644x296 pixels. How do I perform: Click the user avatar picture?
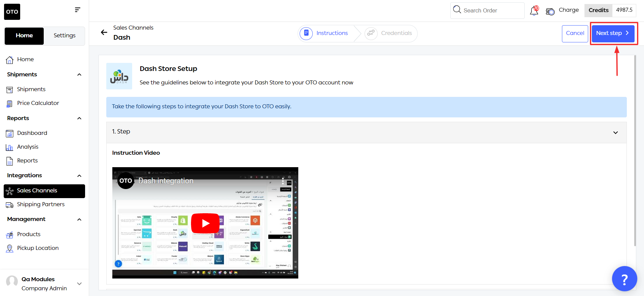pyautogui.click(x=12, y=282)
